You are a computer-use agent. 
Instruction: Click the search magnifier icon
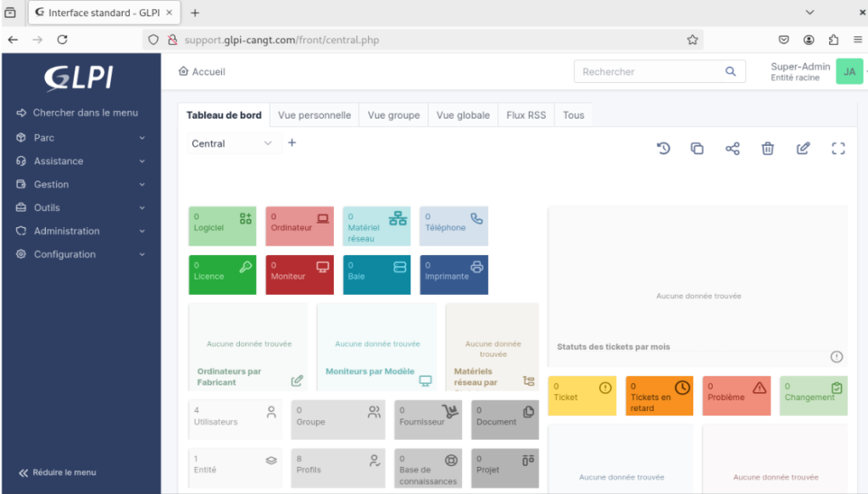click(731, 72)
